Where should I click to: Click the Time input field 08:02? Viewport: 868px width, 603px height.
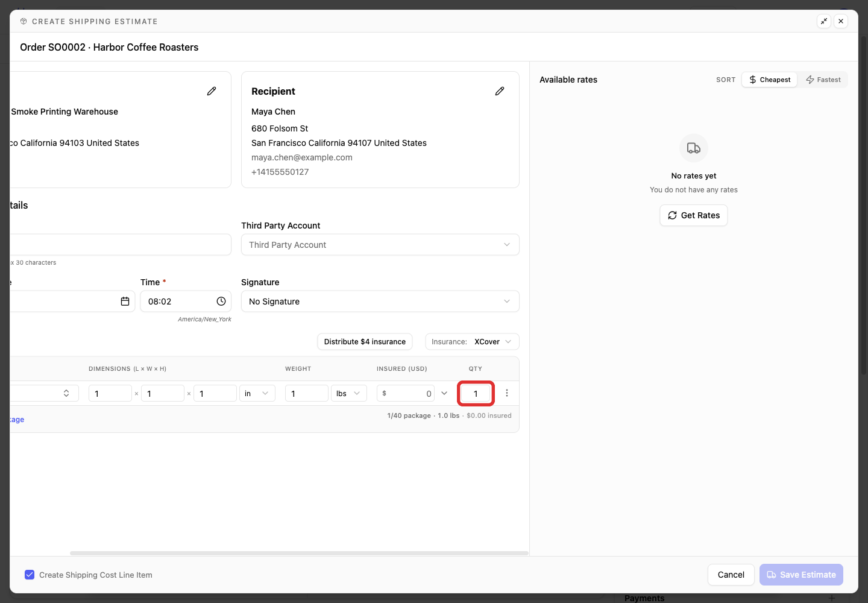(186, 301)
